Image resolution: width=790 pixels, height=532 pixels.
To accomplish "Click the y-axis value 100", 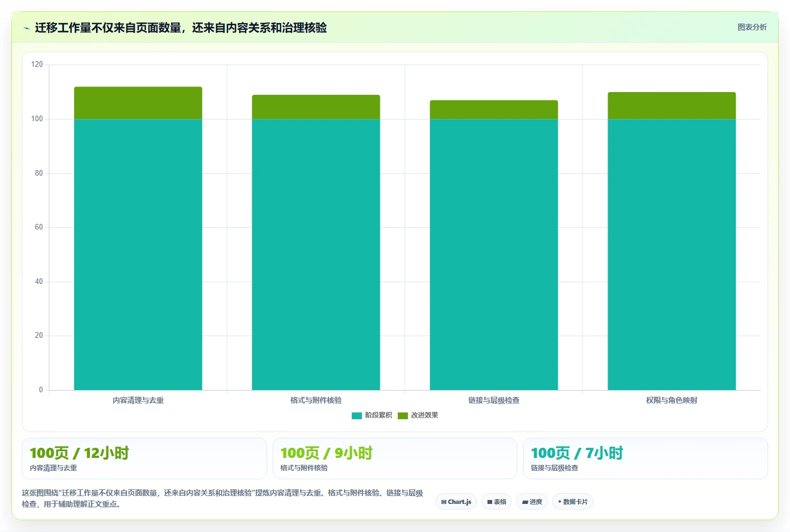I will 37,119.
